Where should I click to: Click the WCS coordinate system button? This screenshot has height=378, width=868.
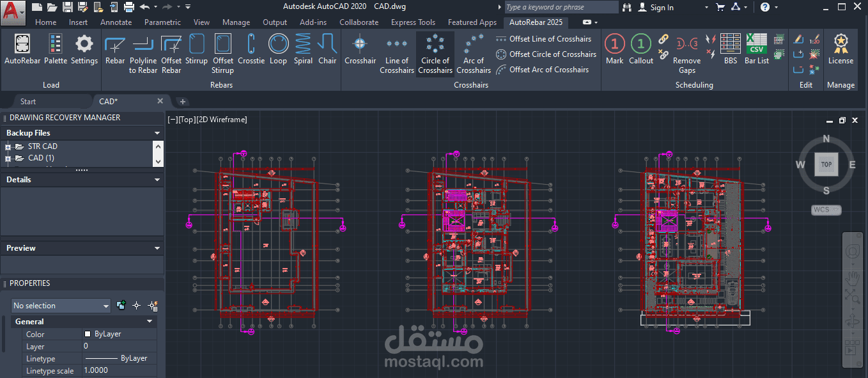[826, 210]
